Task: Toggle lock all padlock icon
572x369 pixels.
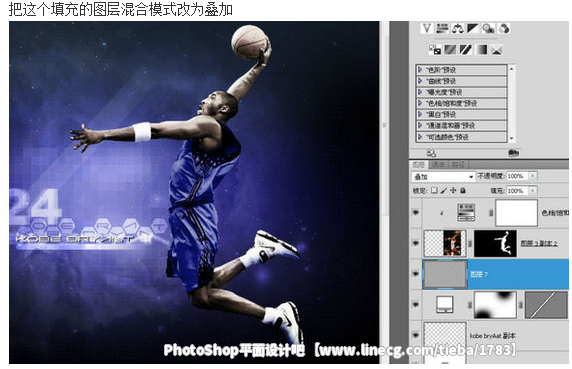Action: tap(463, 190)
